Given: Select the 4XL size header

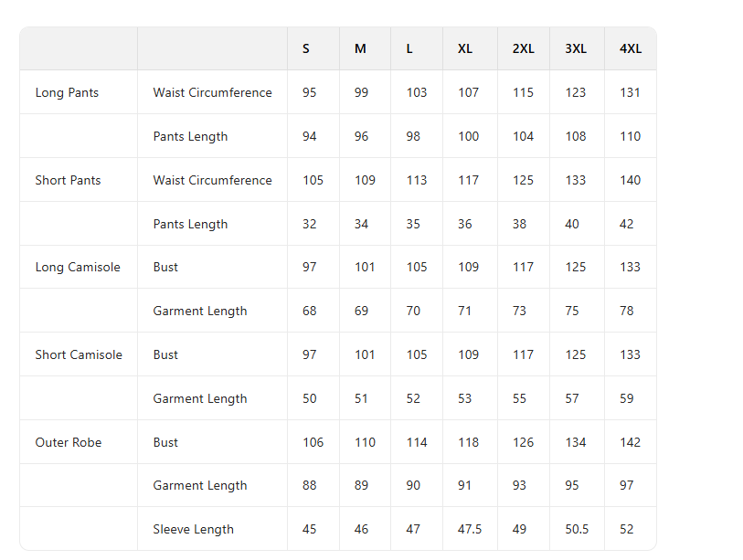Looking at the screenshot, I should pos(631,49).
